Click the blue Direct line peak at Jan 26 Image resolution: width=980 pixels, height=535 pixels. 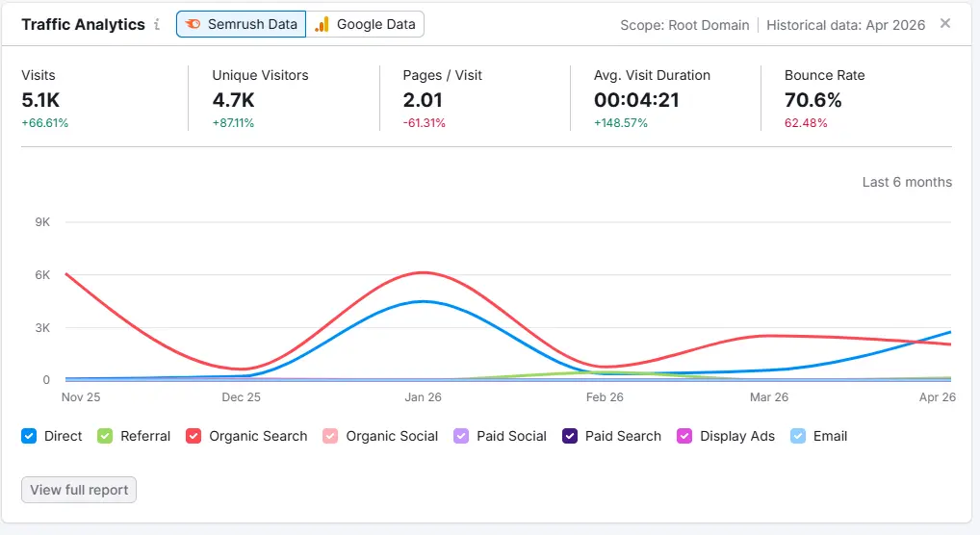pyautogui.click(x=424, y=301)
